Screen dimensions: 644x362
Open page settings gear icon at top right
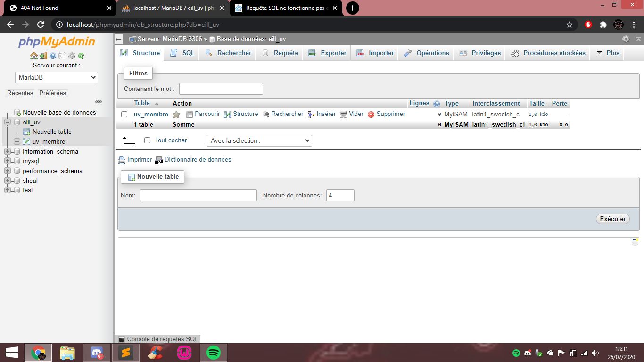[626, 39]
